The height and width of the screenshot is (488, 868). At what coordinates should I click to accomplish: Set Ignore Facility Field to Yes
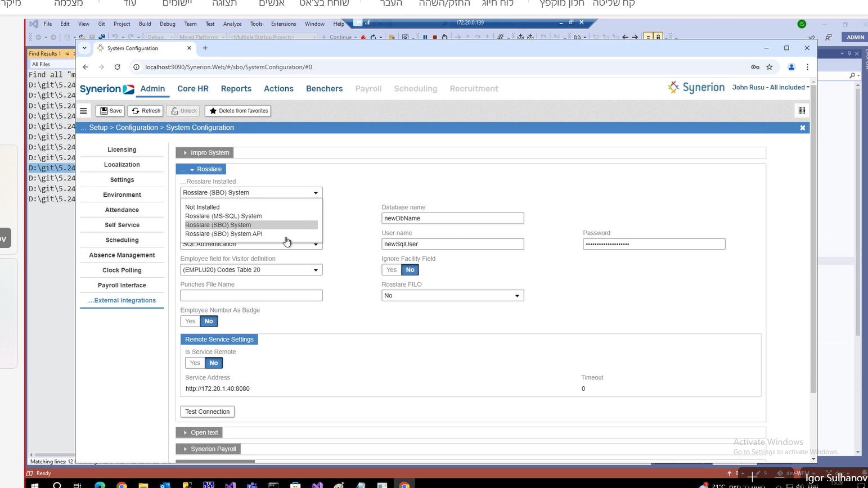coord(392,270)
